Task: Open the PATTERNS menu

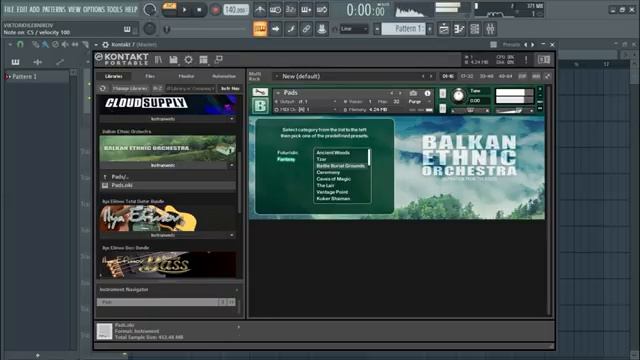Action: click(53, 9)
